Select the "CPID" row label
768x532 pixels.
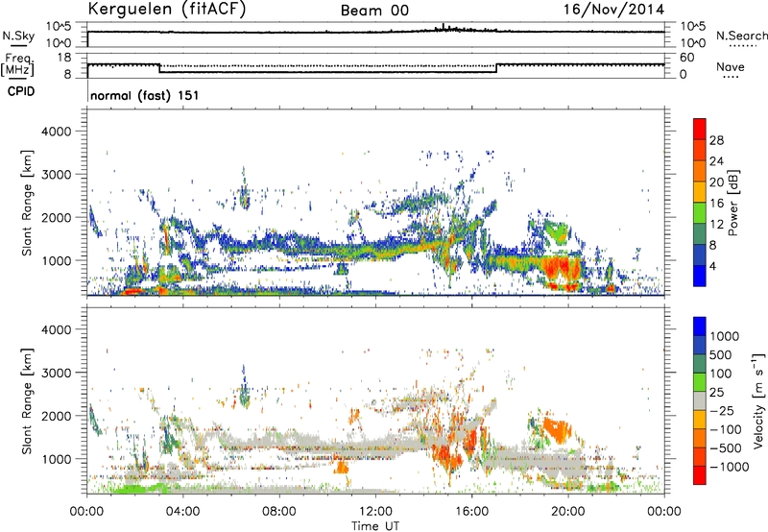[21, 91]
